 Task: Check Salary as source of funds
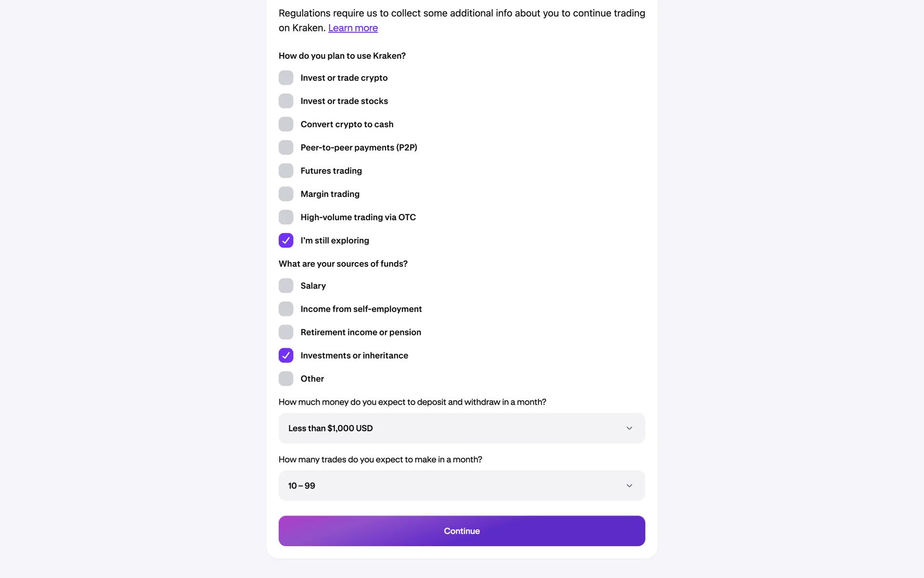point(286,286)
